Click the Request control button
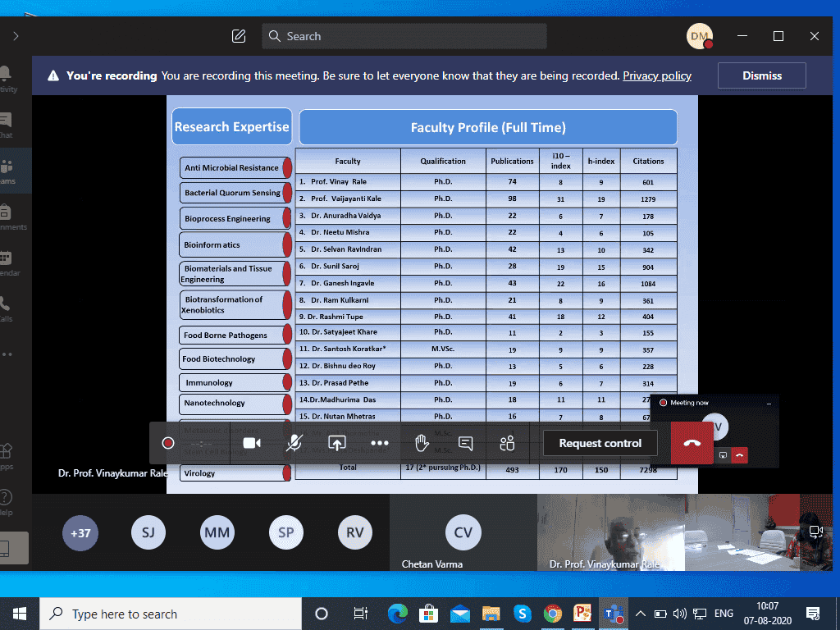 pyautogui.click(x=600, y=443)
